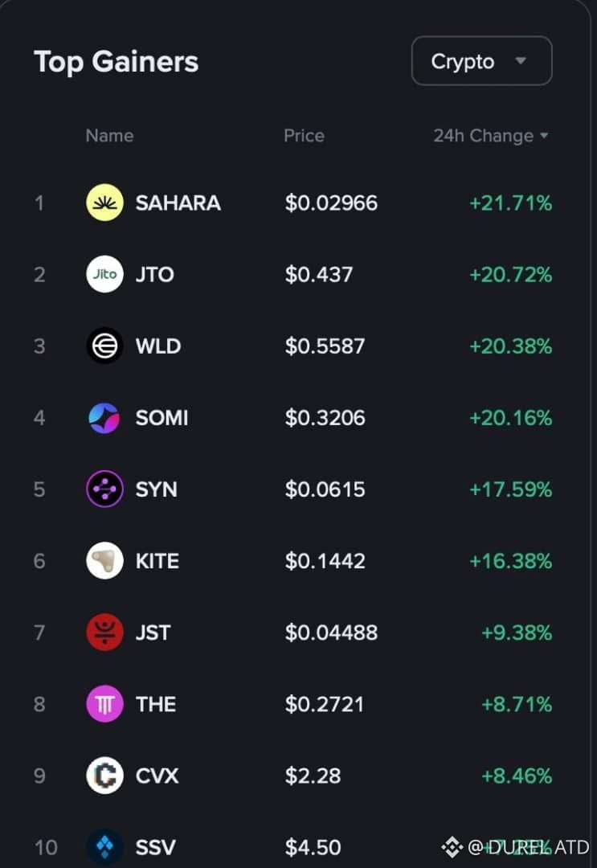Open the Crypto category dropdown
The width and height of the screenshot is (597, 868).
coord(481,61)
